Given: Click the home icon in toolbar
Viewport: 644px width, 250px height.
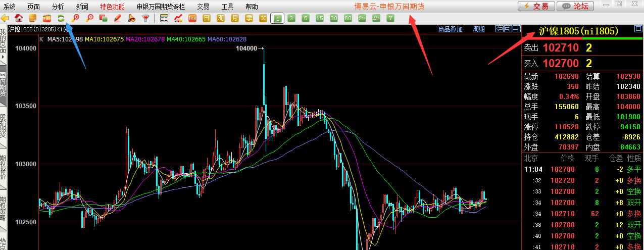Looking at the screenshot, I should 19,18.
